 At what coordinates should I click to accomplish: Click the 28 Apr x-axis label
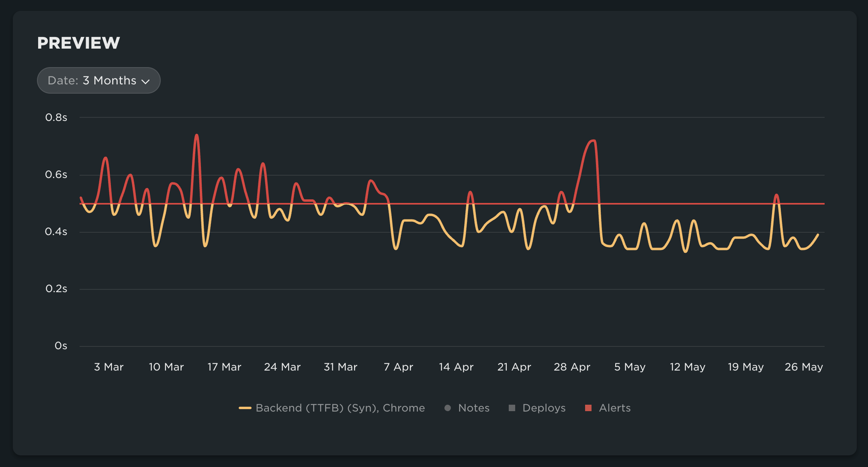tap(572, 367)
